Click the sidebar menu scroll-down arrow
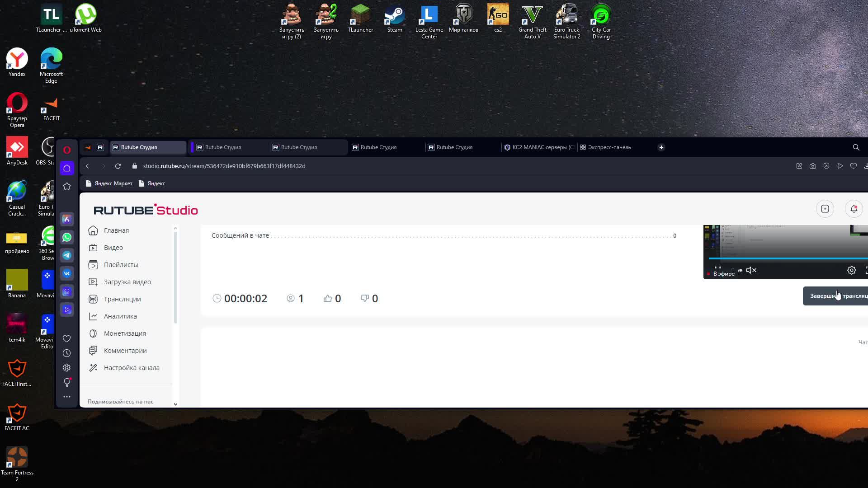 click(175, 404)
